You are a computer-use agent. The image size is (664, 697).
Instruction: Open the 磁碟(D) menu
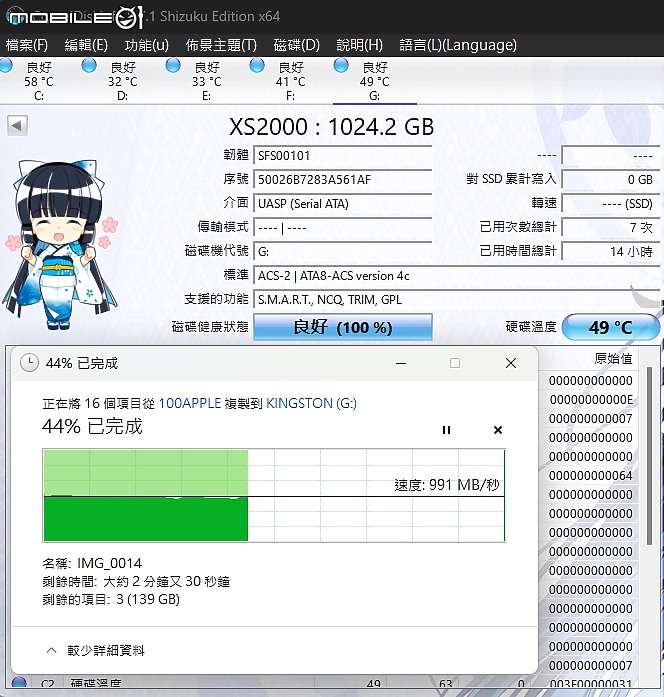[x=296, y=45]
